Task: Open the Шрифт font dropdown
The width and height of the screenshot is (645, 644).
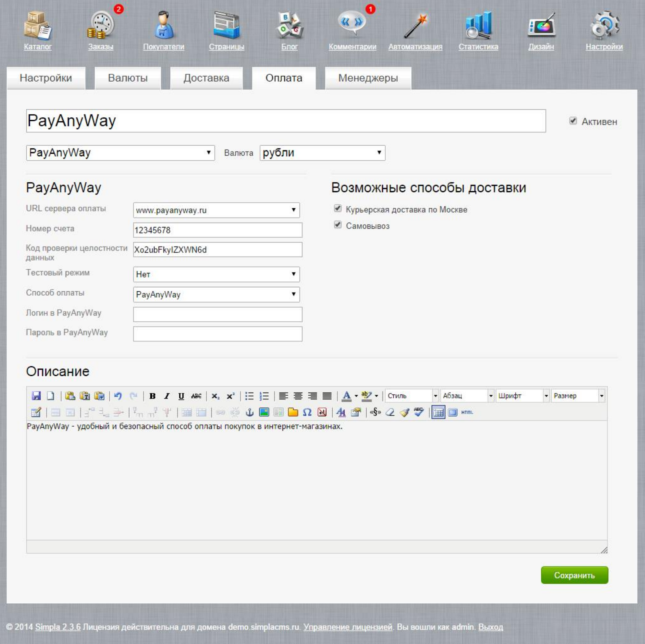Action: (x=523, y=396)
